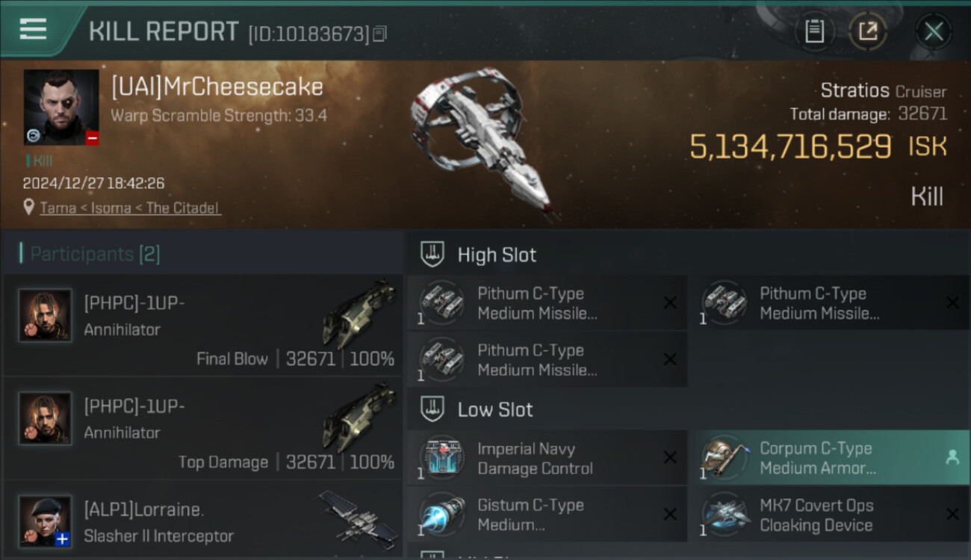The image size is (971, 560).
Task: Select the Imperial Navy Damage Control module
Action: pos(547,458)
